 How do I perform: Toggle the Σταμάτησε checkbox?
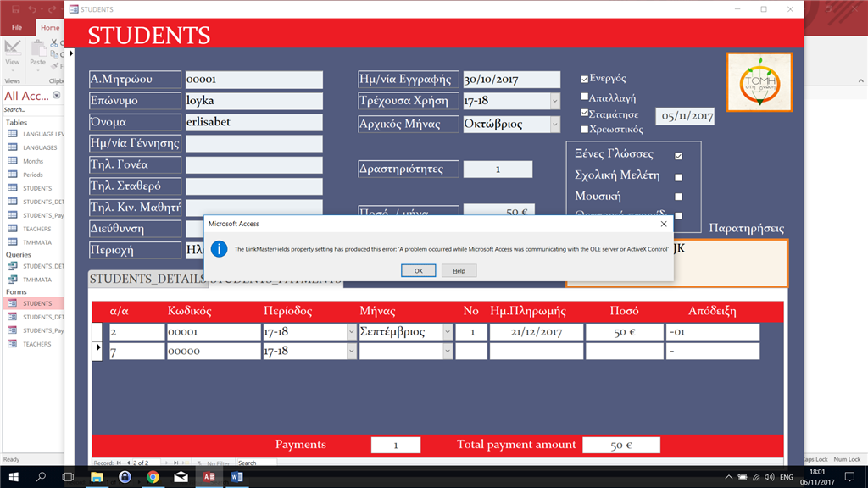point(585,113)
